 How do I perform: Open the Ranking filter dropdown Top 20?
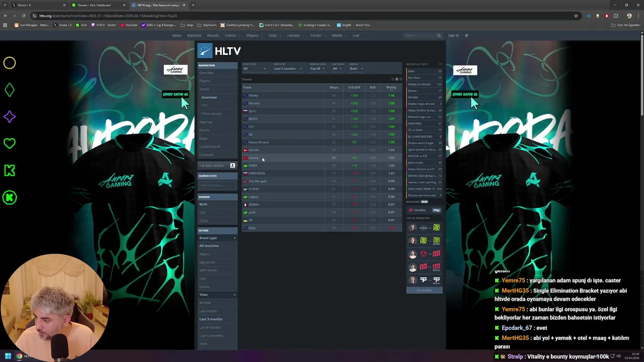317,68
